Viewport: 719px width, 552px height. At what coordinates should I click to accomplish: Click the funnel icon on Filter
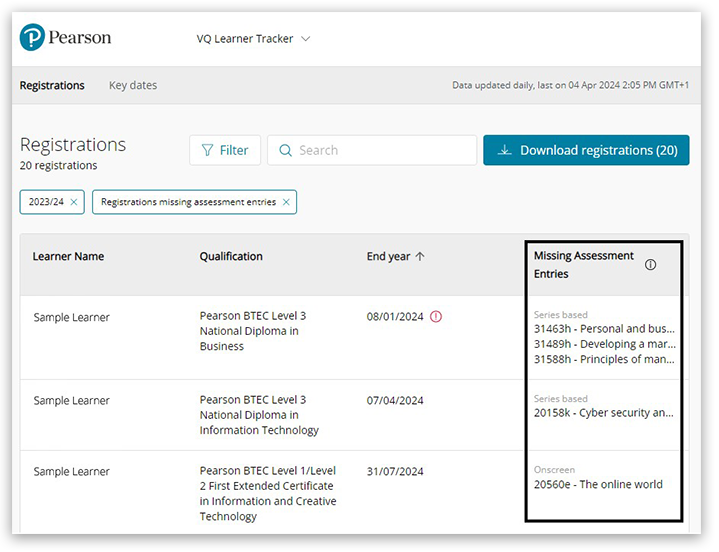pyautogui.click(x=207, y=150)
